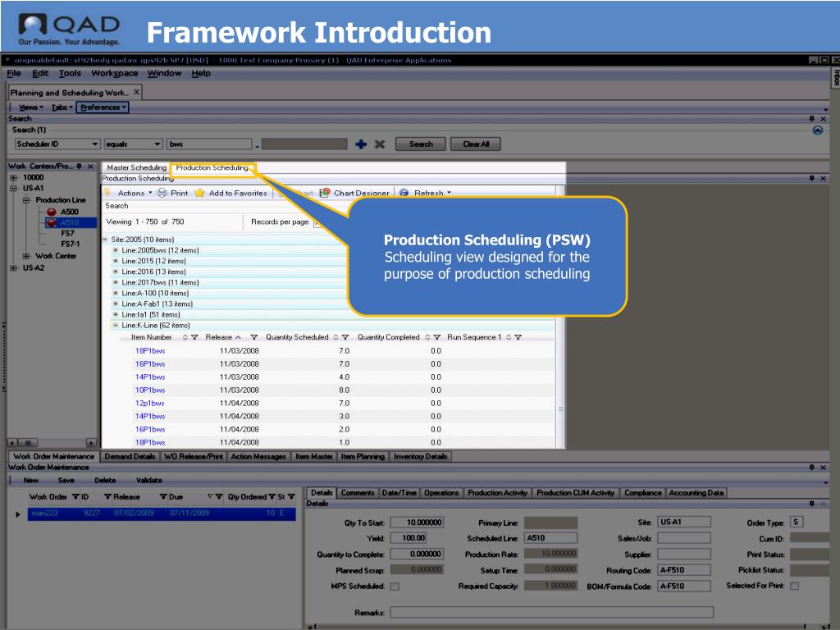
Task: Click the Print printer icon
Action: tap(162, 193)
